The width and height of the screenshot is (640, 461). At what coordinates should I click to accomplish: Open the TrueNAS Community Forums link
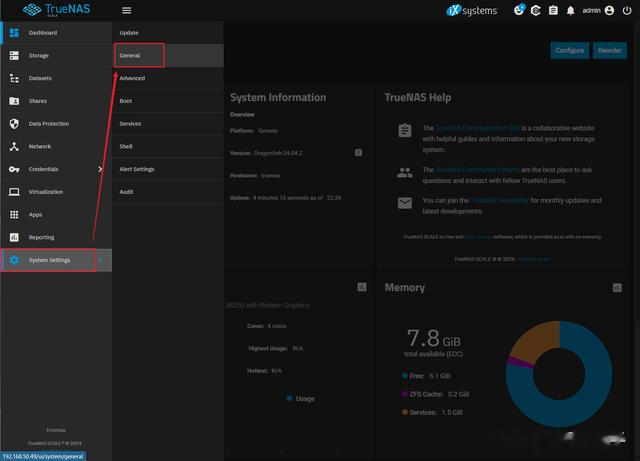477,170
